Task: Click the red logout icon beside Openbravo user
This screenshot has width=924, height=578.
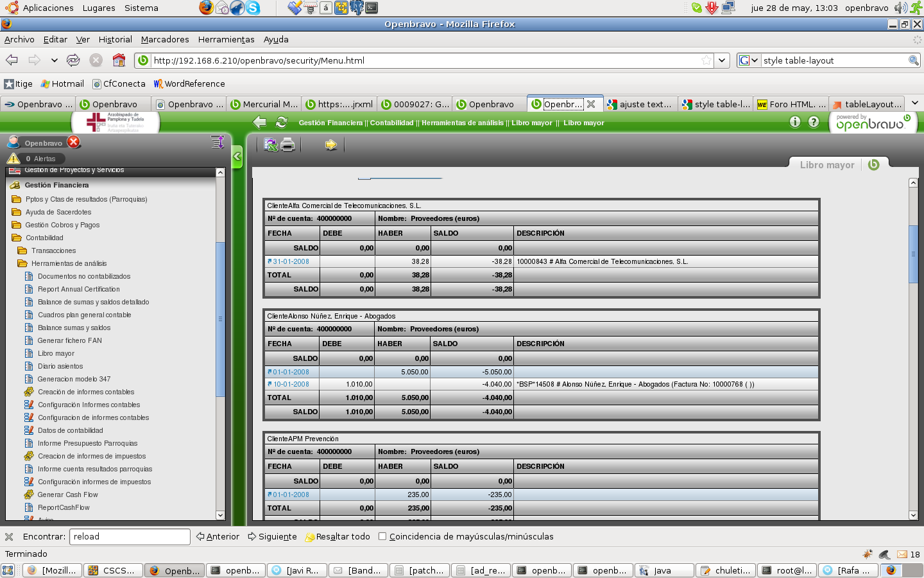Action: coord(74,142)
